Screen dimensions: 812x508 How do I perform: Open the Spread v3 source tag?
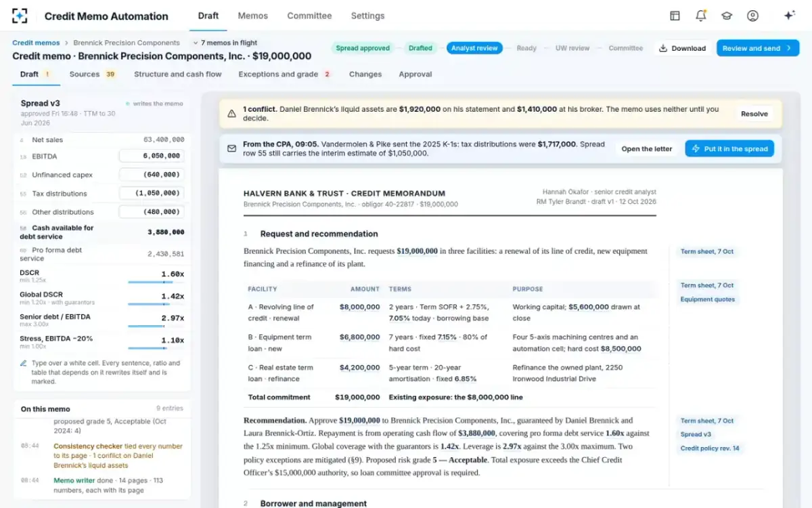point(696,435)
